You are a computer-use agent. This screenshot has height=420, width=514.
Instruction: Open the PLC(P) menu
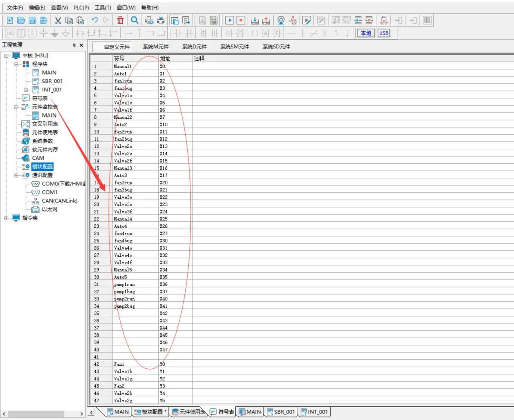tap(81, 8)
